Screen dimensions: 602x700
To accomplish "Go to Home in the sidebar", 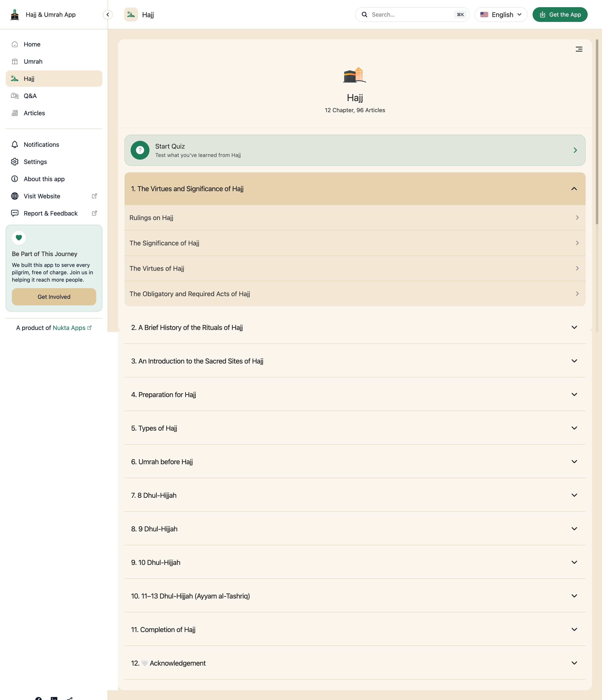I will tap(54, 44).
